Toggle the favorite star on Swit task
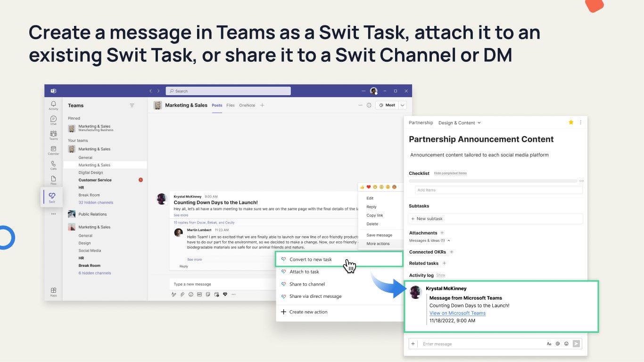 (571, 123)
